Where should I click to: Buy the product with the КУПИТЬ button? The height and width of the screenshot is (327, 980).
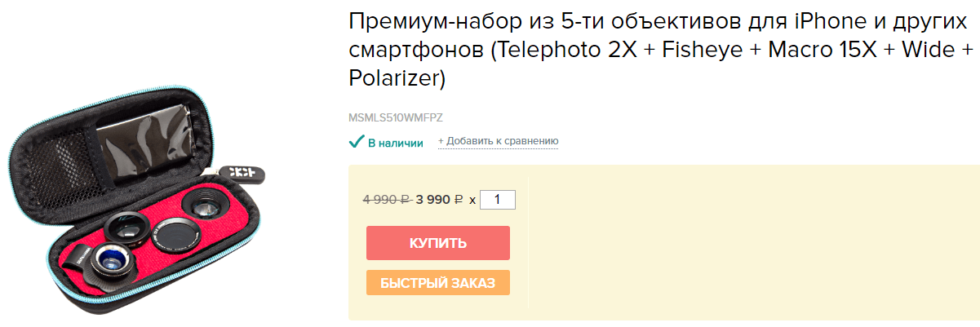pos(438,243)
